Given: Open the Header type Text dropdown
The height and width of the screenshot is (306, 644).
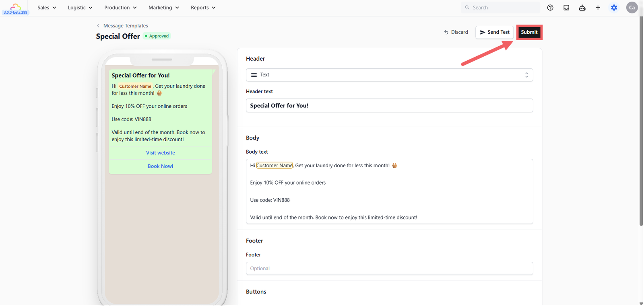Looking at the screenshot, I should (x=389, y=75).
